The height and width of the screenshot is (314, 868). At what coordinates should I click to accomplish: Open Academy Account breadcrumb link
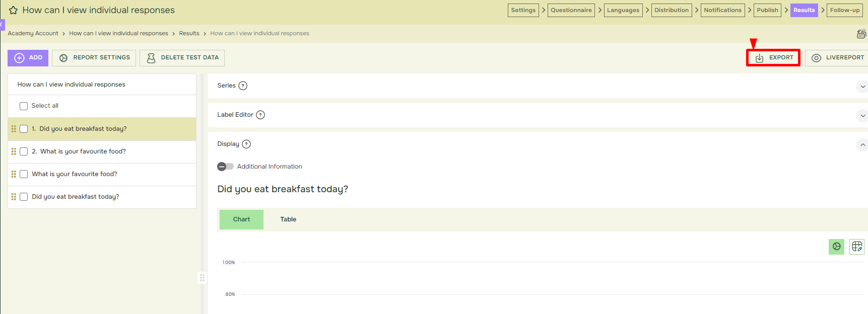(x=33, y=33)
